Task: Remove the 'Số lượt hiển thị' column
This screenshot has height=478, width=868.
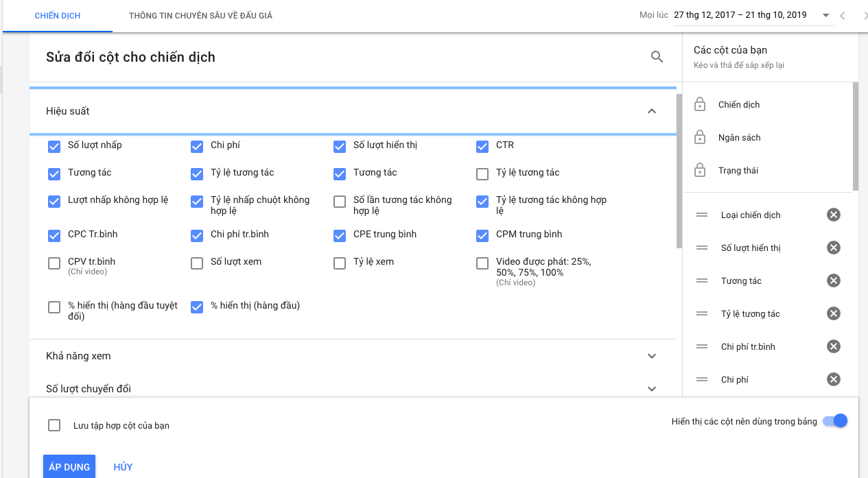Action: pos(833,248)
